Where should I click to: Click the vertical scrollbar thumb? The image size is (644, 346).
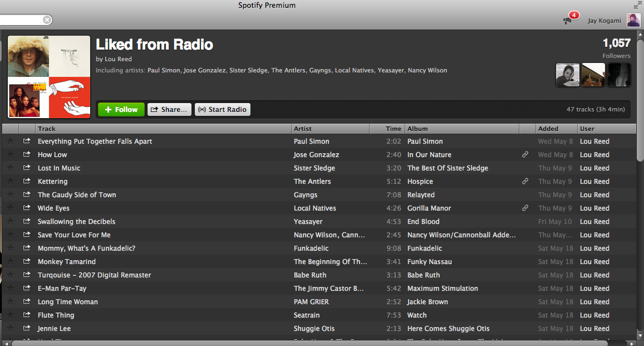tap(640, 101)
